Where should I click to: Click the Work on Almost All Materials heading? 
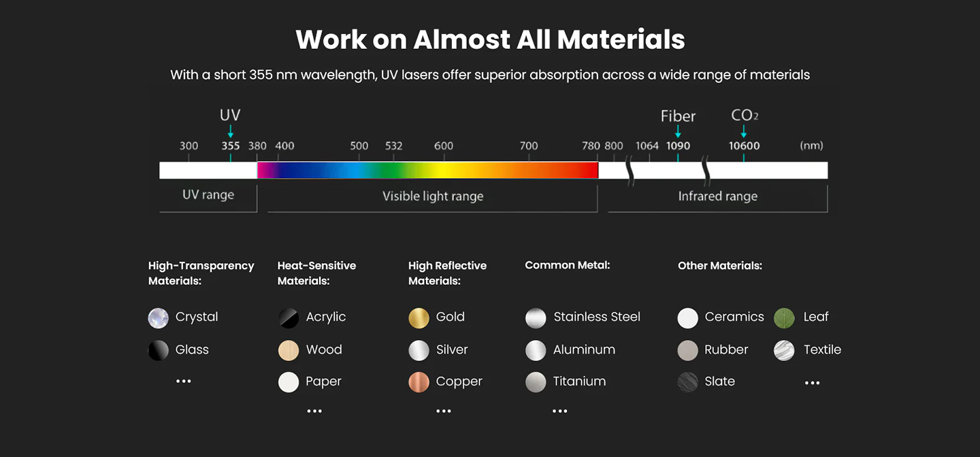pyautogui.click(x=490, y=39)
